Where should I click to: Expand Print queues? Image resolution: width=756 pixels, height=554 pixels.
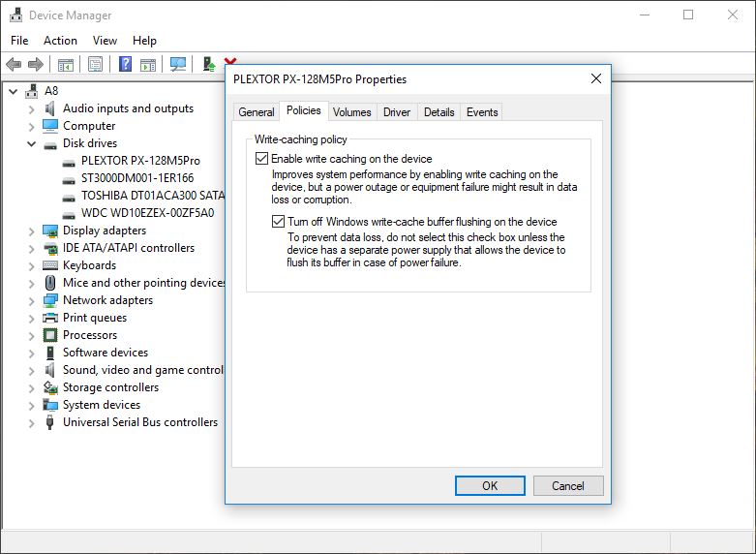[x=31, y=319]
